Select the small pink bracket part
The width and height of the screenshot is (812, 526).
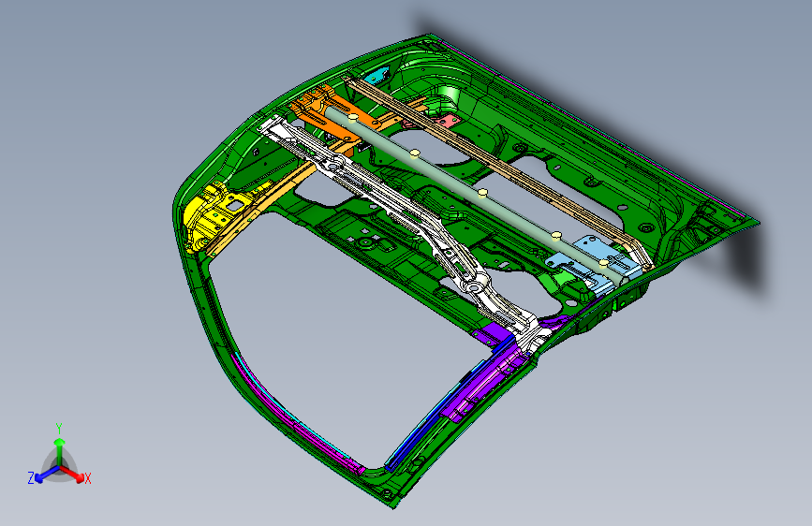tap(448, 123)
